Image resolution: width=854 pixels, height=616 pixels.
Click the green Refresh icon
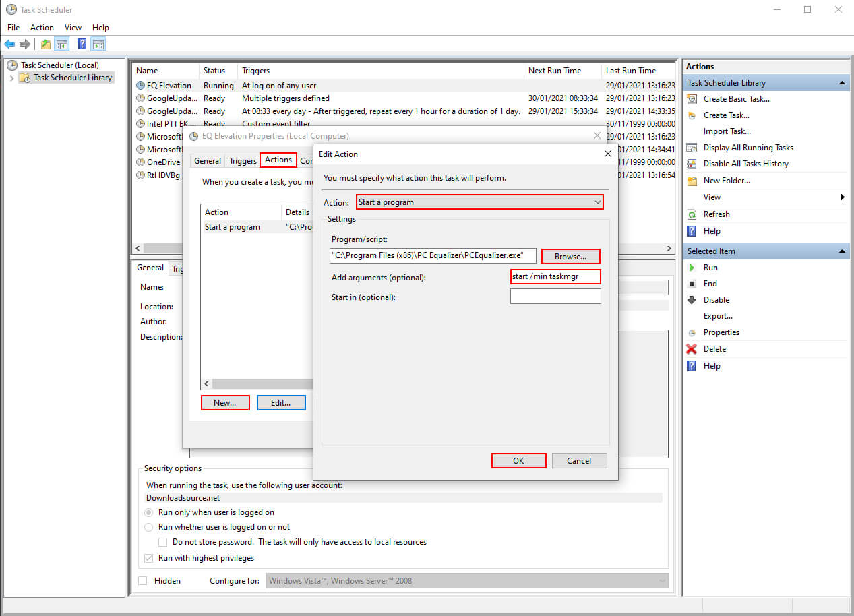pyautogui.click(x=692, y=214)
